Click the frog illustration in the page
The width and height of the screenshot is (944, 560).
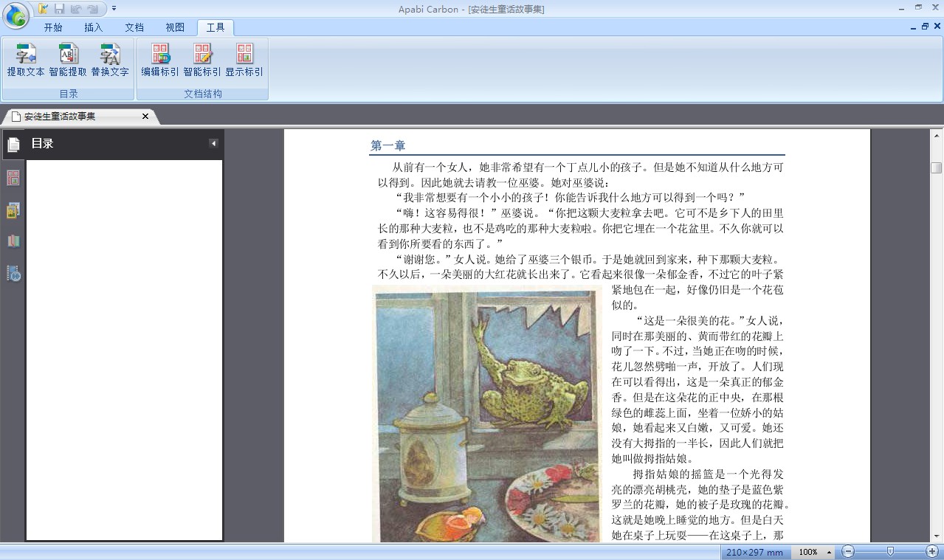point(487,415)
